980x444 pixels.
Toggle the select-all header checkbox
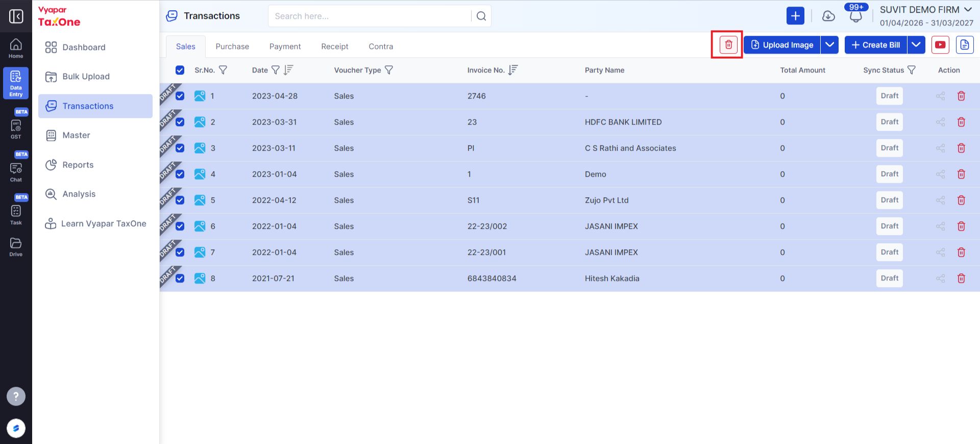[x=180, y=70]
